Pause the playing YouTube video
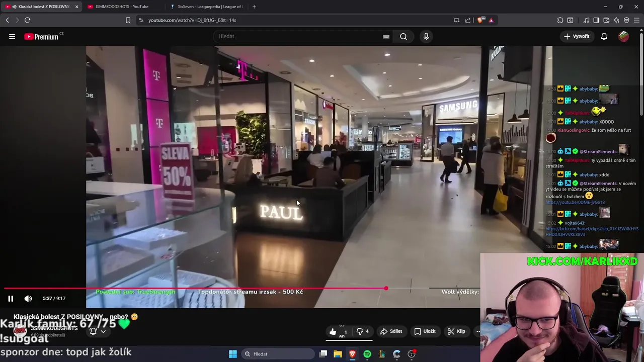644x362 pixels. coord(11,298)
